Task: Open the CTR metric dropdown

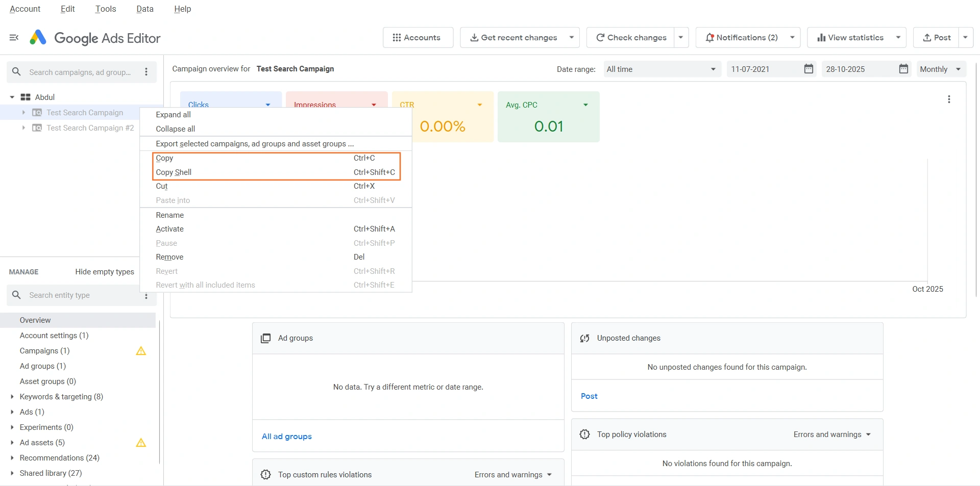Action: (x=480, y=105)
